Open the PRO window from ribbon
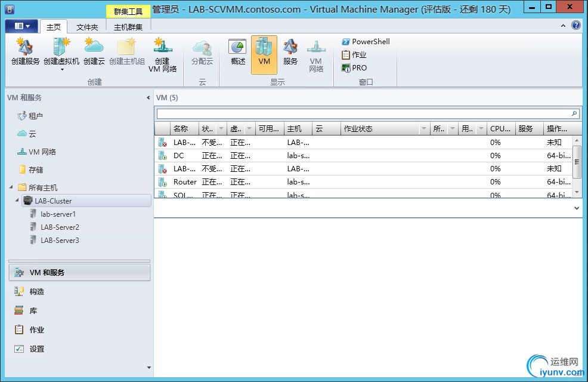Screen dimensions: 588x382 coord(354,68)
